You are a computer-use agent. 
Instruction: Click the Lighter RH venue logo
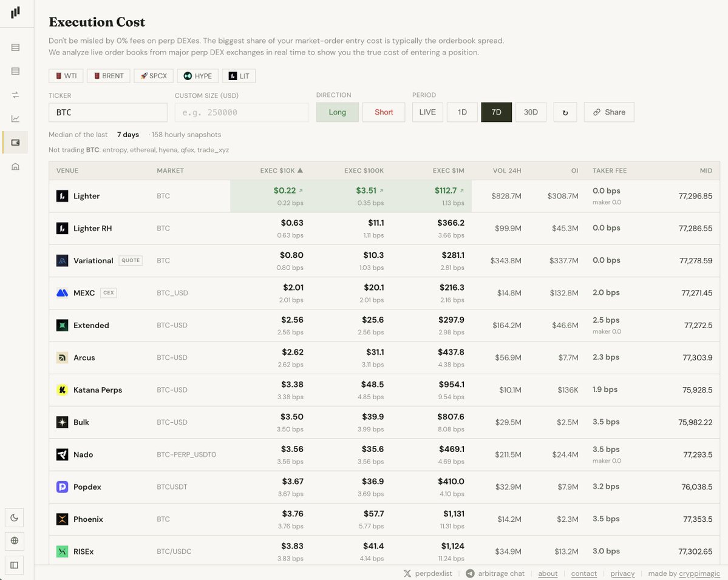[x=62, y=228]
